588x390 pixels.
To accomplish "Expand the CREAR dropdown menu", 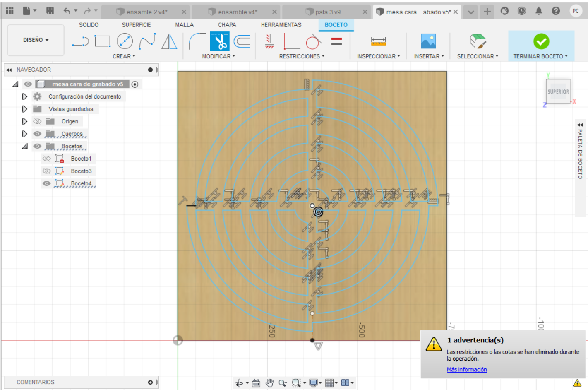I will tap(124, 56).
